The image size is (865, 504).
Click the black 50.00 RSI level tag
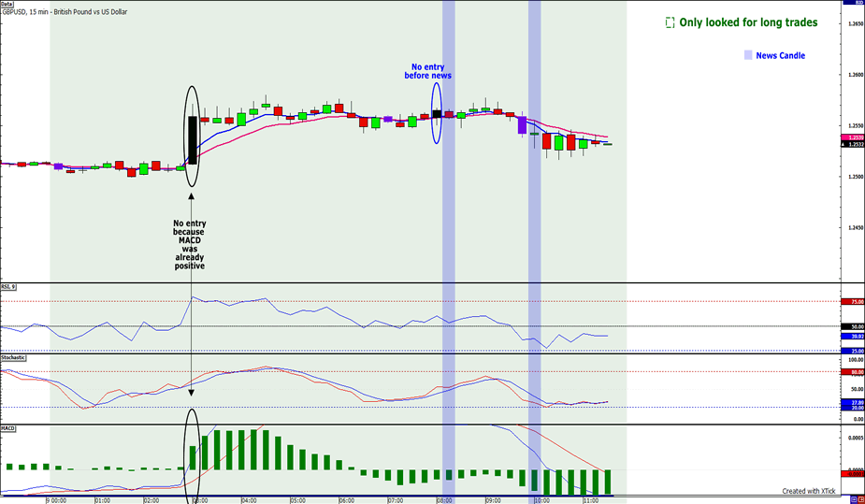pos(853,326)
